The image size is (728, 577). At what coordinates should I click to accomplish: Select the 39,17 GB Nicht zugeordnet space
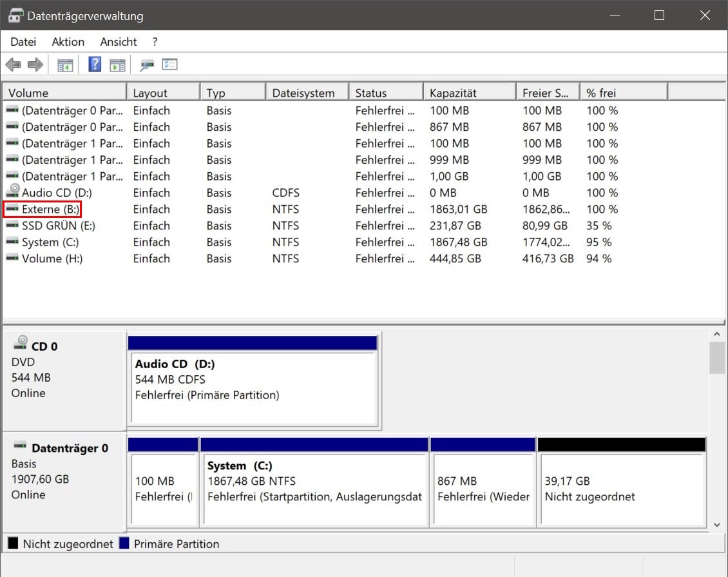622,482
